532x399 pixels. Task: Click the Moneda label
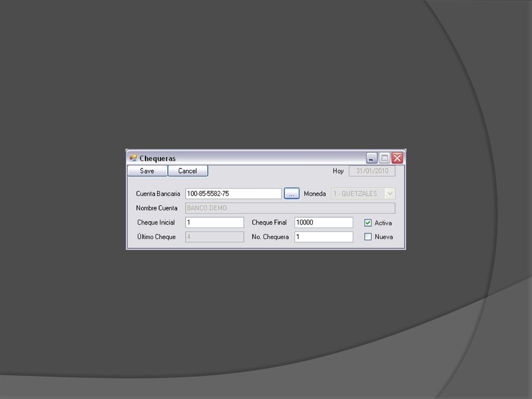(x=314, y=194)
